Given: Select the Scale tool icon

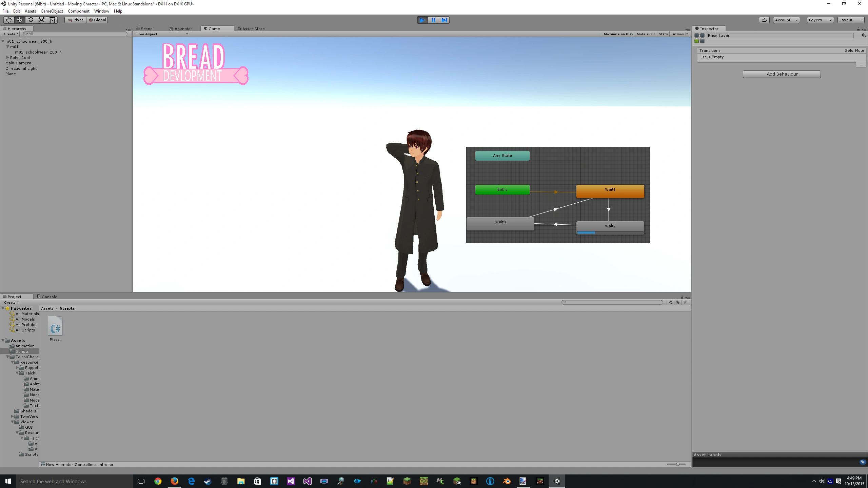Looking at the screenshot, I should pos(41,20).
